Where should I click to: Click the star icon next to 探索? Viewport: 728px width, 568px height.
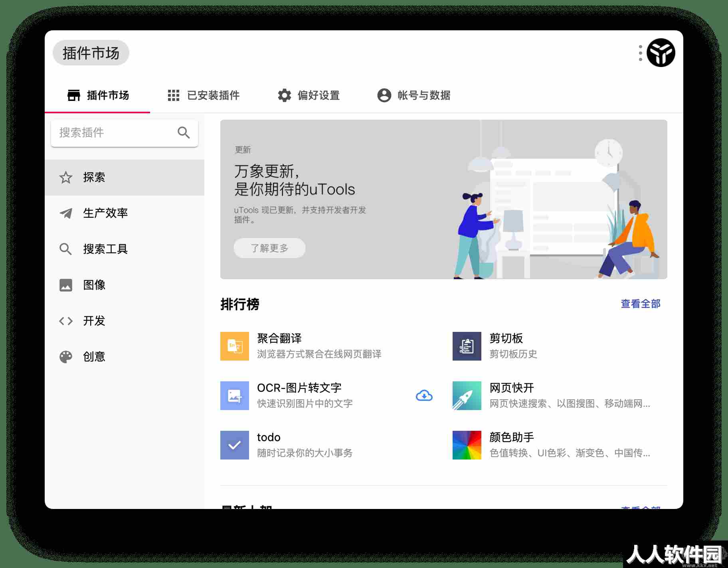coord(66,177)
